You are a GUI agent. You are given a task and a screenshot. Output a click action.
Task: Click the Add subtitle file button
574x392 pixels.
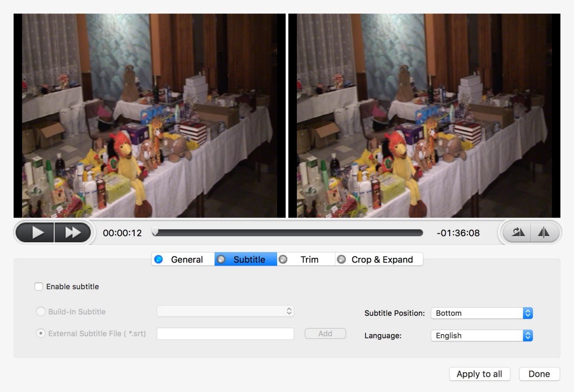pyautogui.click(x=325, y=333)
